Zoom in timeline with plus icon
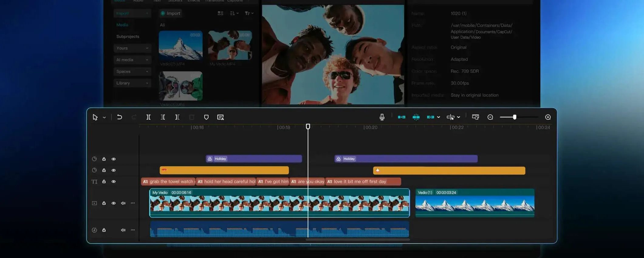 coord(548,117)
